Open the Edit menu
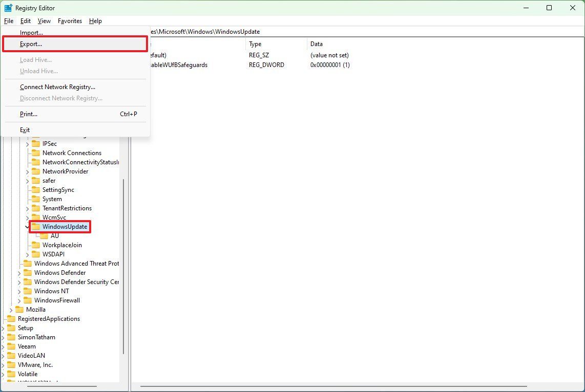Image resolution: width=585 pixels, height=392 pixels. pos(25,21)
